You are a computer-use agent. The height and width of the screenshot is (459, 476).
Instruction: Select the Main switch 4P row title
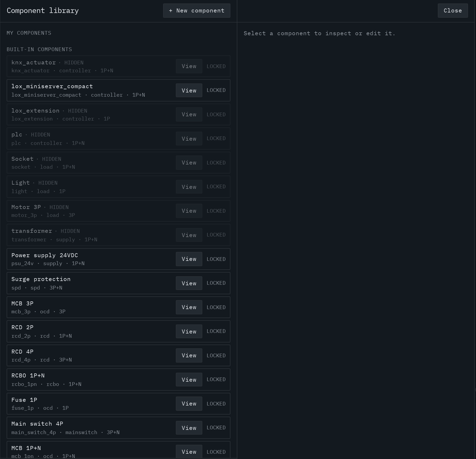tap(37, 424)
